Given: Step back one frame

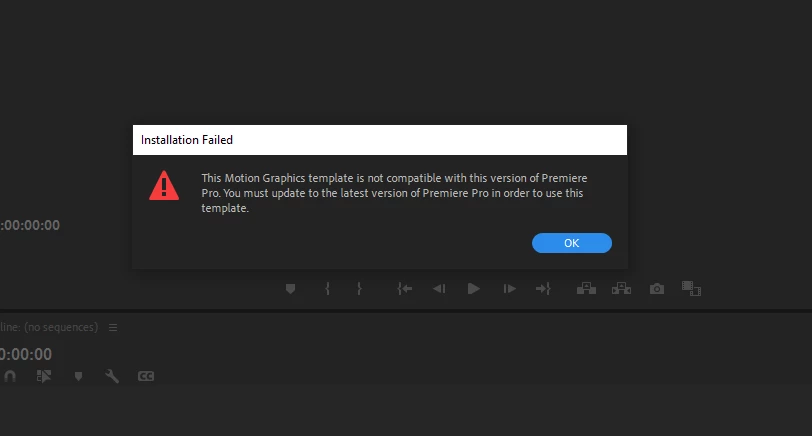Looking at the screenshot, I should click(439, 289).
